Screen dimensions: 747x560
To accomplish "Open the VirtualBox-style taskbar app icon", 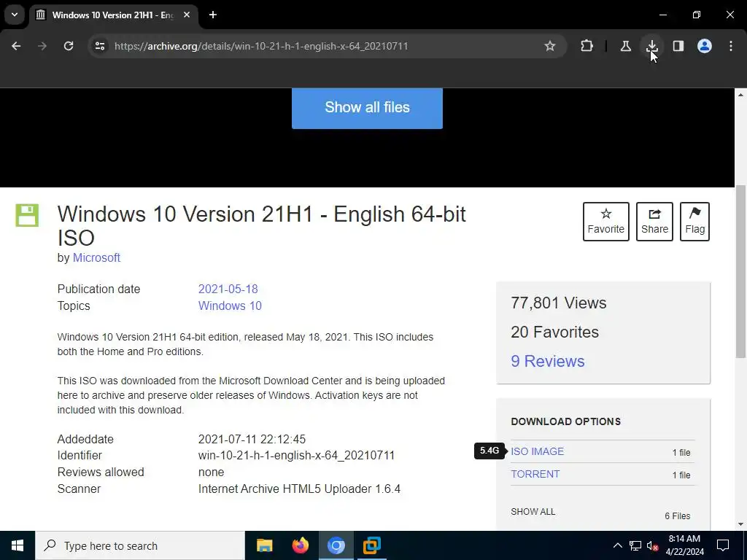I will [x=371, y=545].
